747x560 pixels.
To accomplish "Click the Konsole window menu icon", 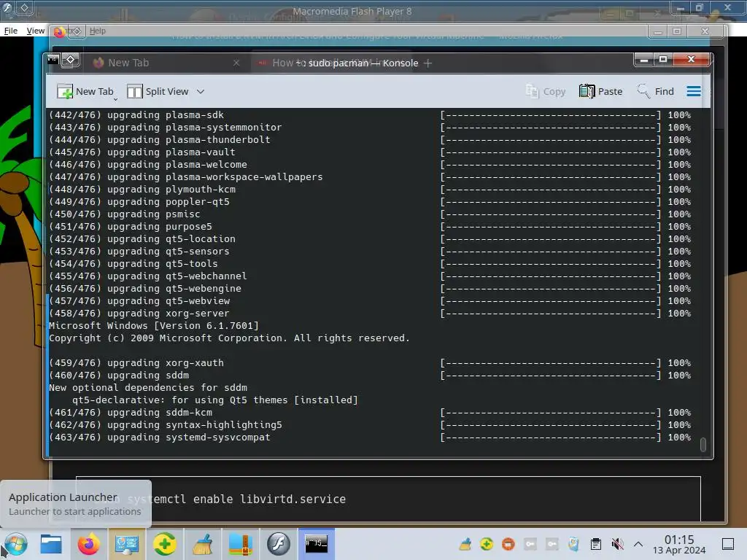I will click(53, 60).
